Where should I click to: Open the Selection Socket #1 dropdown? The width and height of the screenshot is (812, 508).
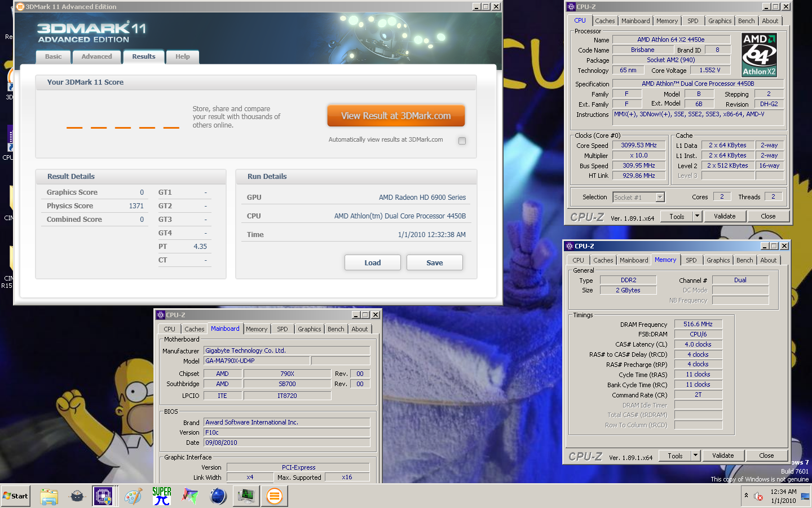pyautogui.click(x=660, y=197)
